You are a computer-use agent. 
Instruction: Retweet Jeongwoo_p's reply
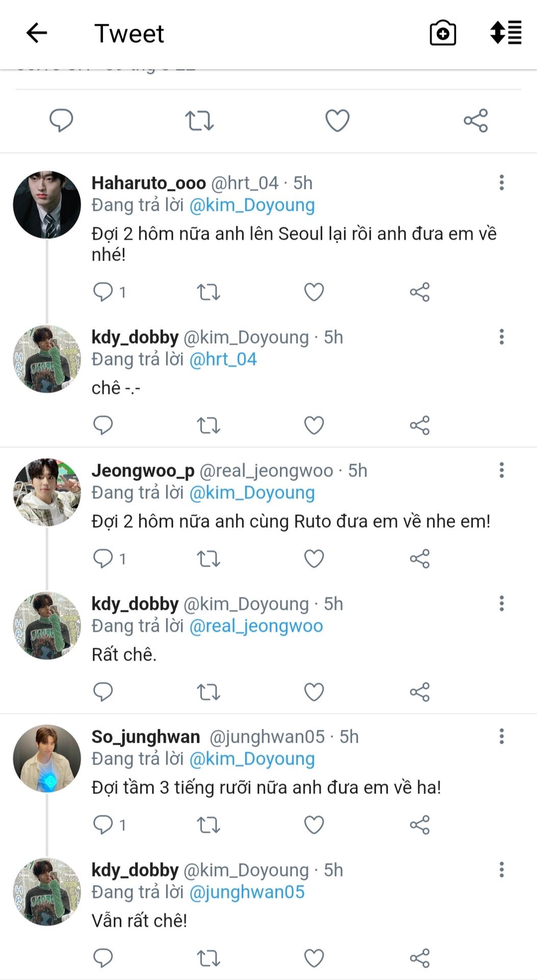tap(209, 559)
